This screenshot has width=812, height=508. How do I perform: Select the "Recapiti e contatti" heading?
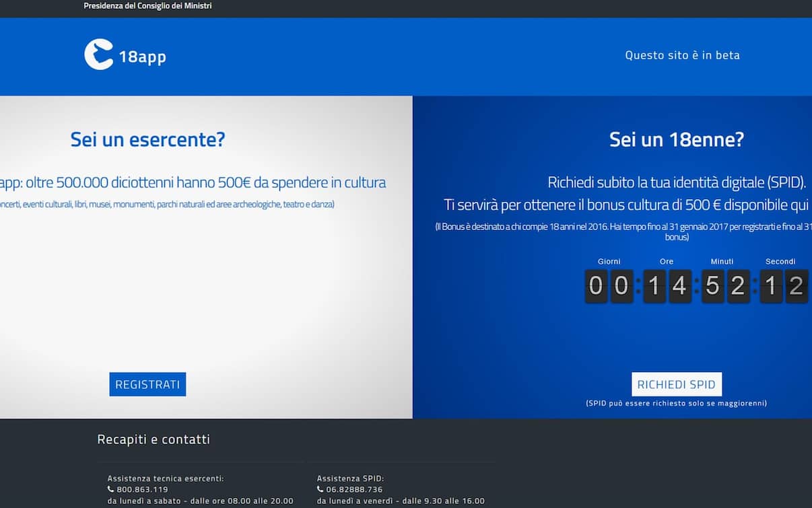[154, 440]
